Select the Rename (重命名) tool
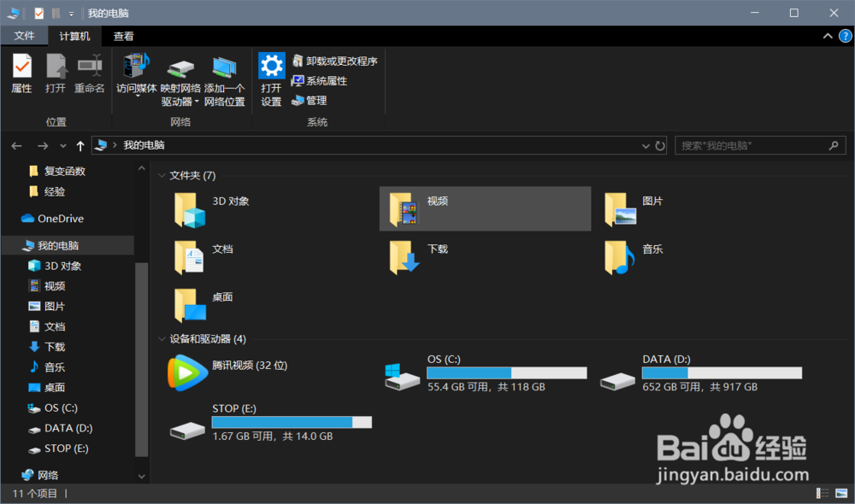The image size is (855, 504). [89, 73]
